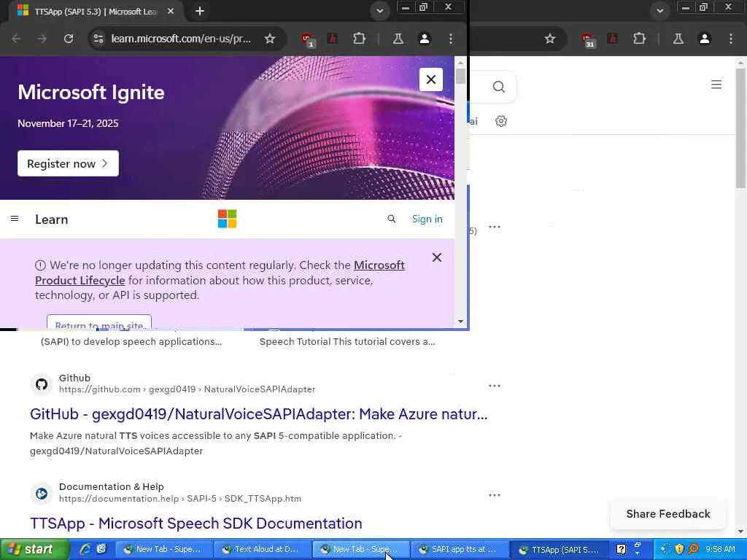Launch Internet Explorer from quick launch
This screenshot has height=560, width=747.
coord(86,549)
